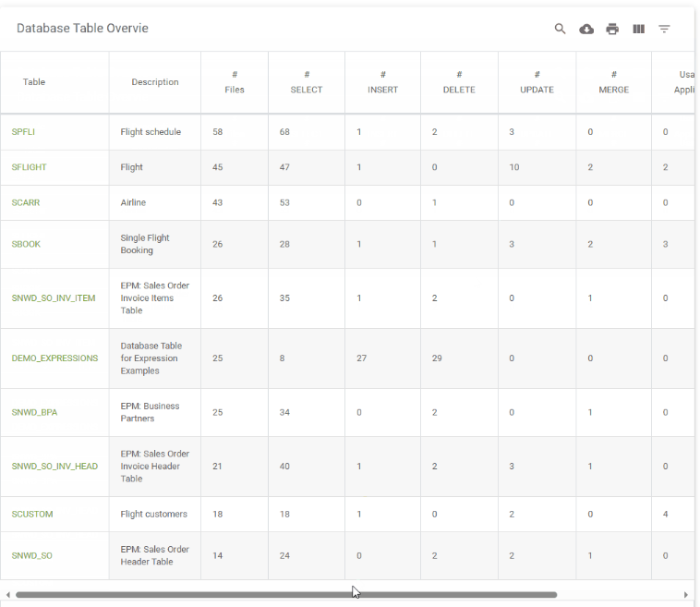The height and width of the screenshot is (607, 700).
Task: Sort by the # Files column header
Action: point(235,82)
